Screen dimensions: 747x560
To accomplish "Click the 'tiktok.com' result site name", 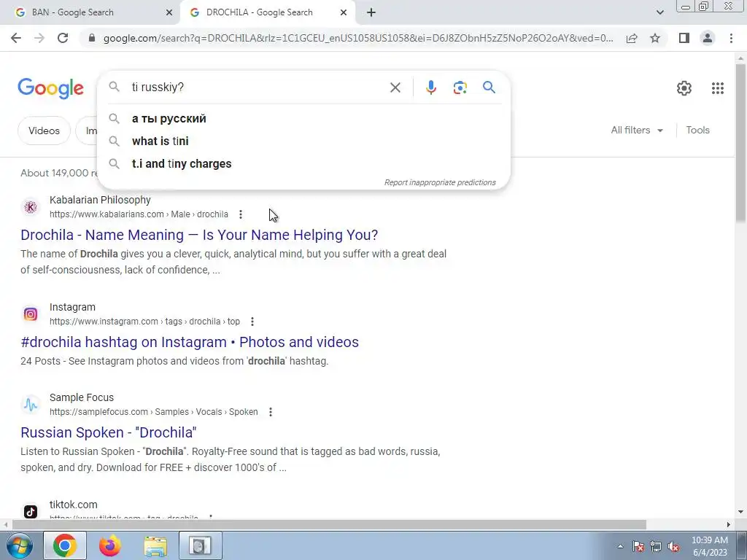I will [x=74, y=505].
